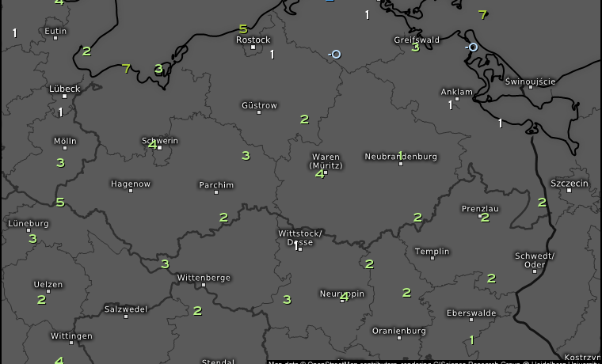Click the Güstrow town marker
The image size is (602, 364).
tap(258, 112)
